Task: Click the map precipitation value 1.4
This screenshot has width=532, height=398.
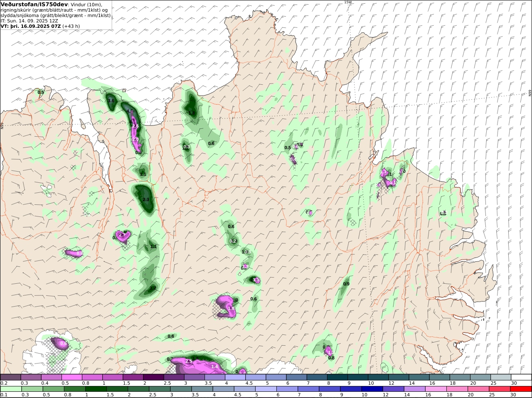Action: [214, 367]
